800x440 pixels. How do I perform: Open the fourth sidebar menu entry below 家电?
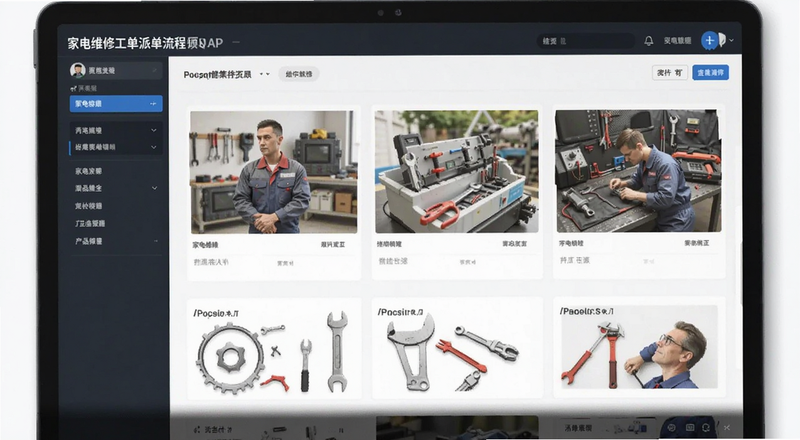pyautogui.click(x=90, y=223)
